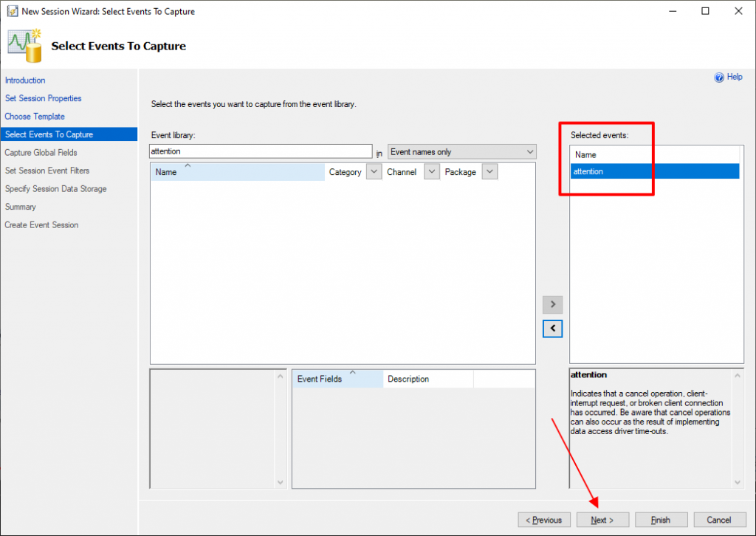Open Set Session Properties step
Image resolution: width=756 pixels, height=536 pixels.
43,98
